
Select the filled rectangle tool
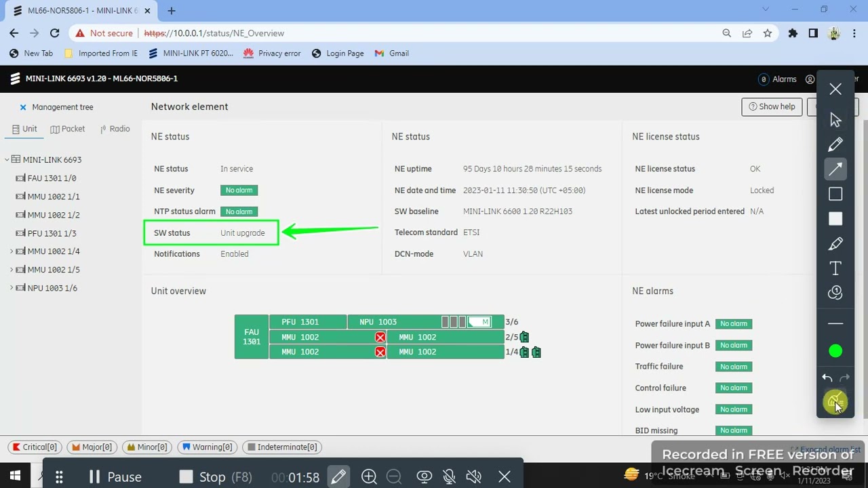tap(835, 219)
